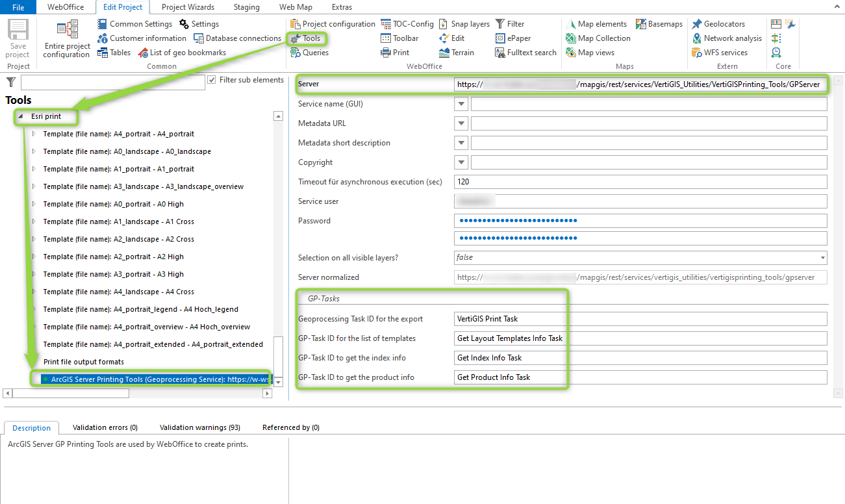Open the Terrain settings icon
Screen dimensions: 845x504
tap(444, 53)
